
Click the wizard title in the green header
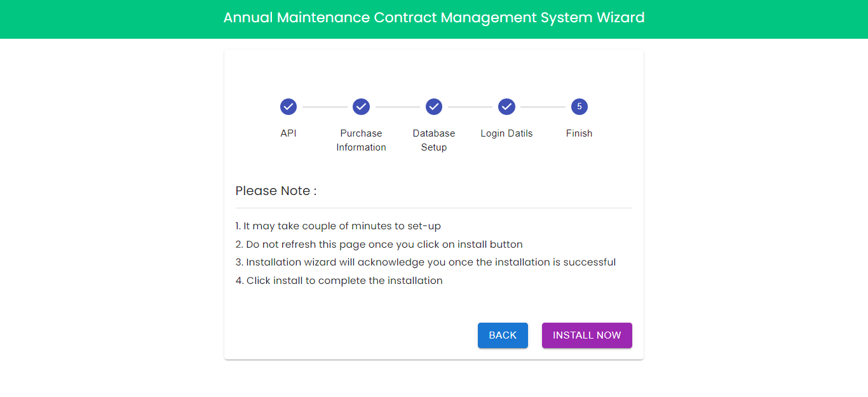[434, 18]
